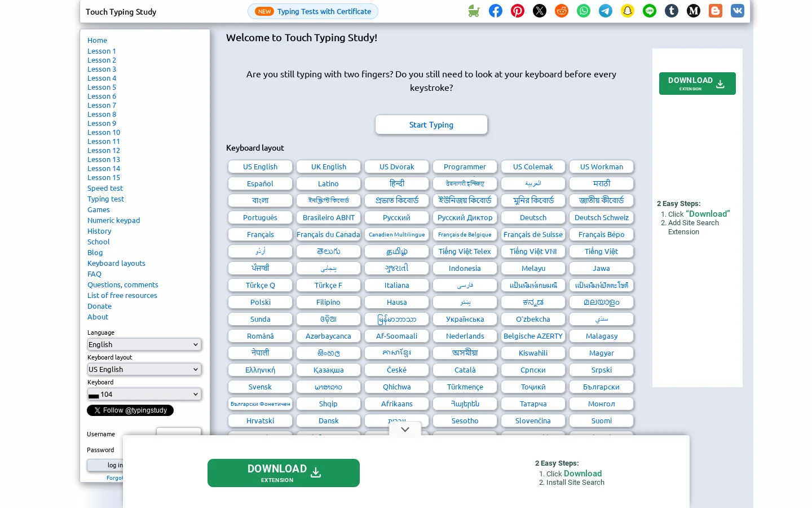The image size is (812, 508).
Task: Open Numeric keypad lessons
Action: [x=113, y=220]
